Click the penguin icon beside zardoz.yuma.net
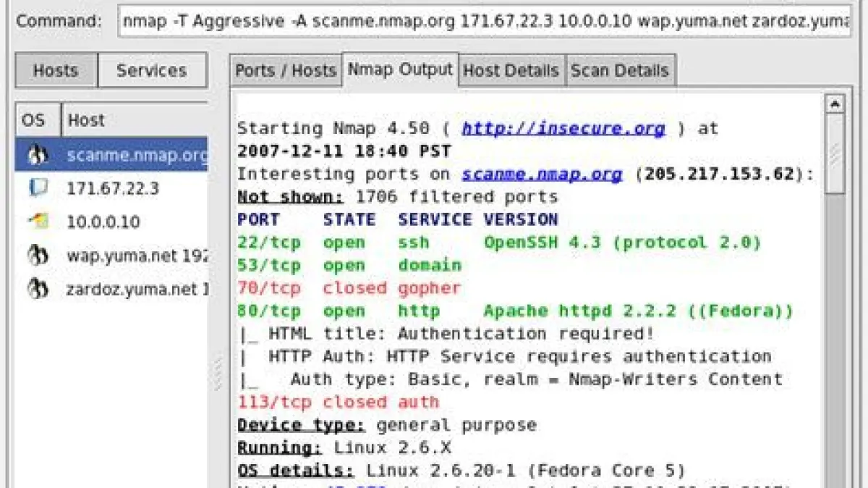The image size is (868, 488). pyautogui.click(x=38, y=290)
